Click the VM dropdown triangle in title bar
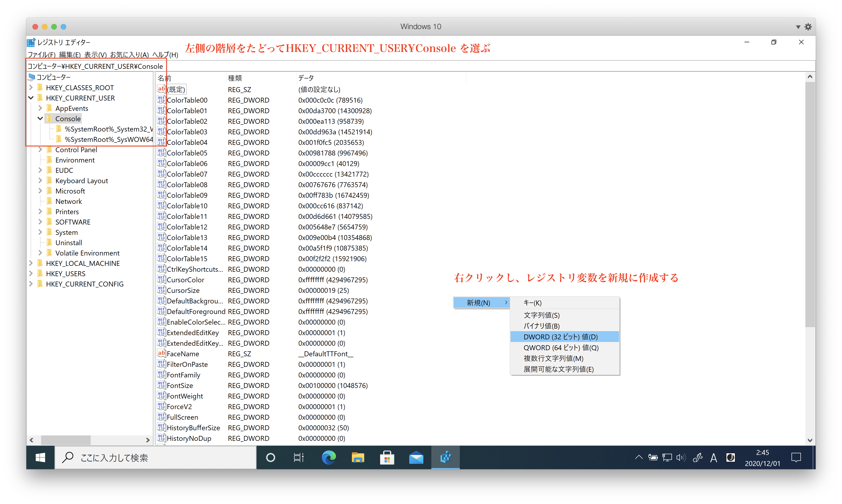The width and height of the screenshot is (842, 504). (798, 27)
